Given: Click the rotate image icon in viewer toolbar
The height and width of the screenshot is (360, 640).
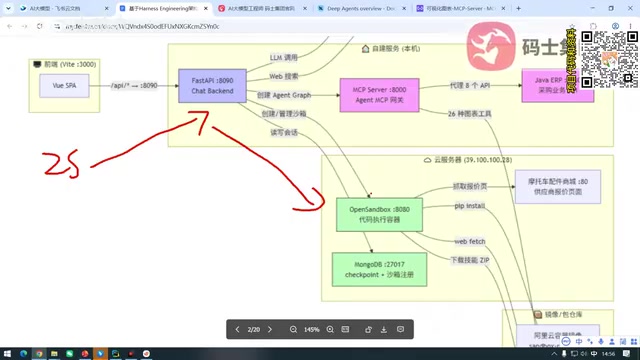Looking at the screenshot, I should [x=368, y=329].
